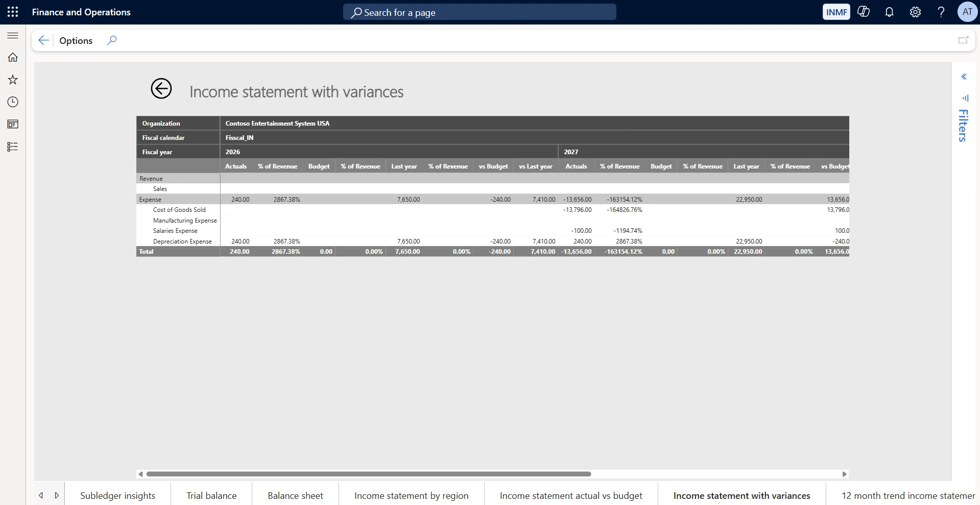Viewport: 980px width, 505px height.
Task: Click the circled back arrow of report
Action: (161, 89)
